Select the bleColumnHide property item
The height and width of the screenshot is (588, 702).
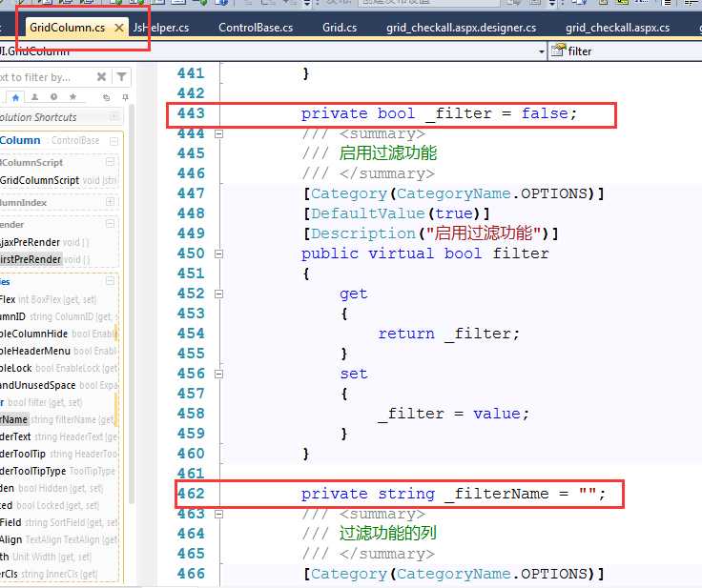(x=58, y=334)
